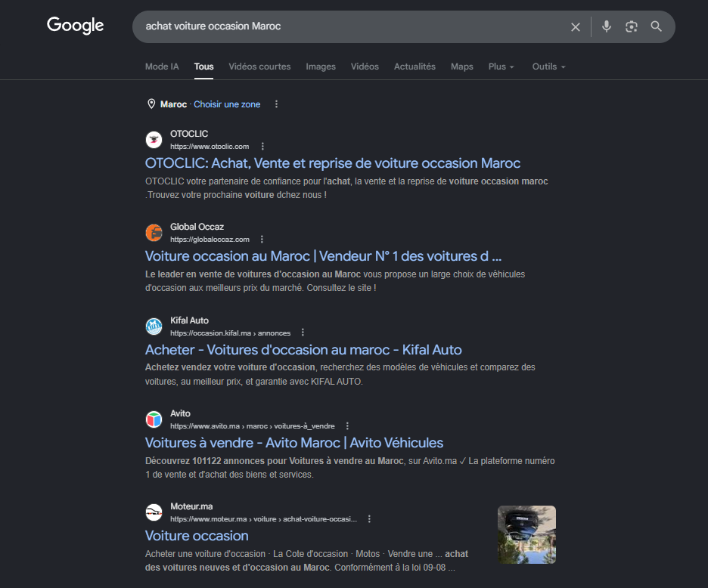Open three-dot menu beside Kifal Auto result

303,333
